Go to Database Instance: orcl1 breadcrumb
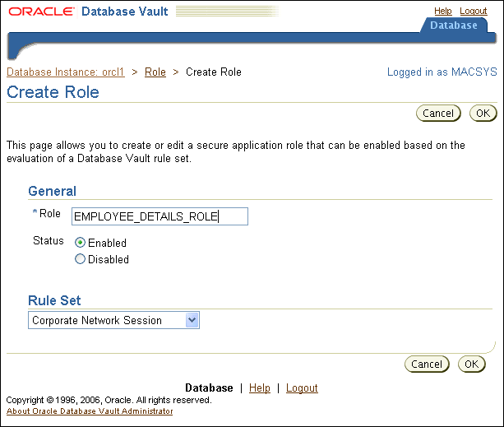The image size is (504, 427). (x=65, y=72)
